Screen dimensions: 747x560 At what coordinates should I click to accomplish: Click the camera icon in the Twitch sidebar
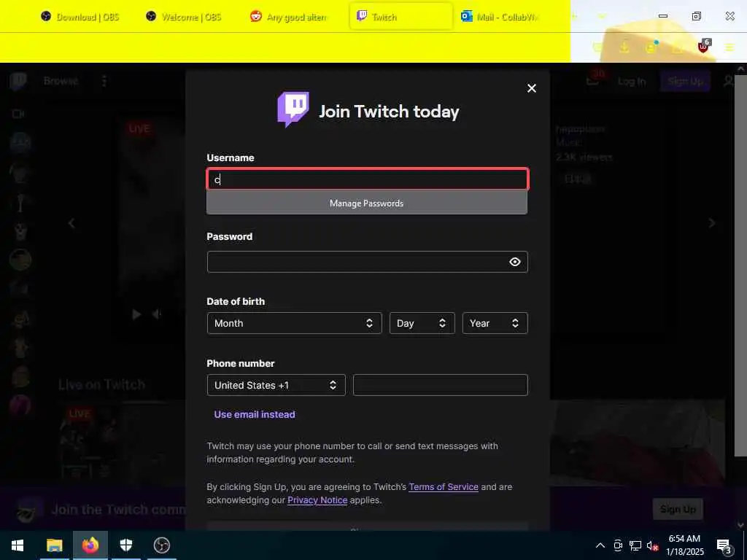coord(18,114)
